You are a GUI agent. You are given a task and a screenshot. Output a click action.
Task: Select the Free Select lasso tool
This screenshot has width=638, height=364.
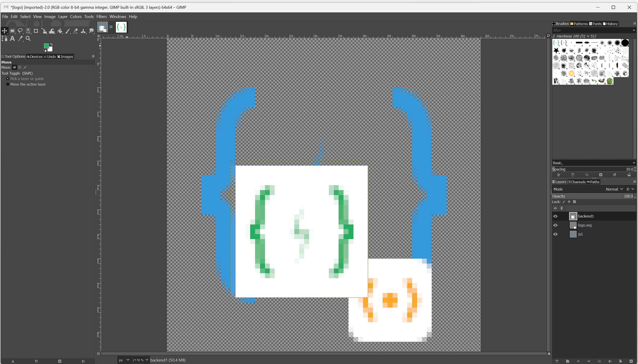tap(20, 31)
